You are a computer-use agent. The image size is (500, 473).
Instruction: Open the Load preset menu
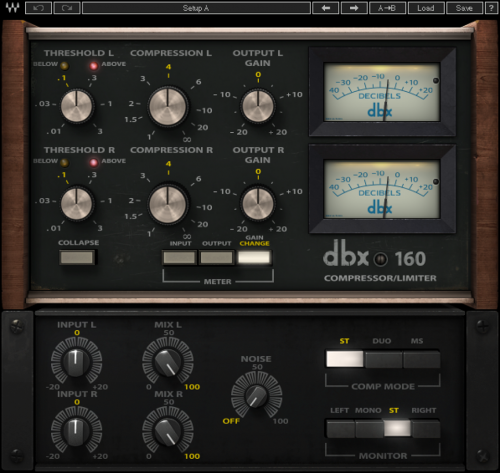426,8
